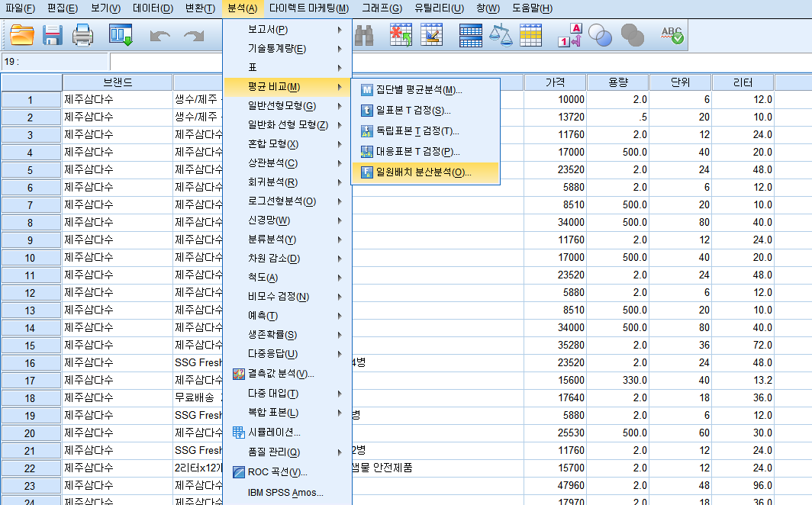812x505 pixels.
Task: Expand the 상관분석(C) submenu
Action: pos(288,163)
